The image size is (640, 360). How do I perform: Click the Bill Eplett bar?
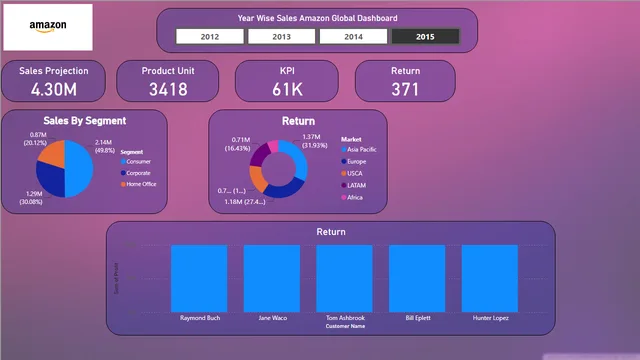[x=417, y=278]
